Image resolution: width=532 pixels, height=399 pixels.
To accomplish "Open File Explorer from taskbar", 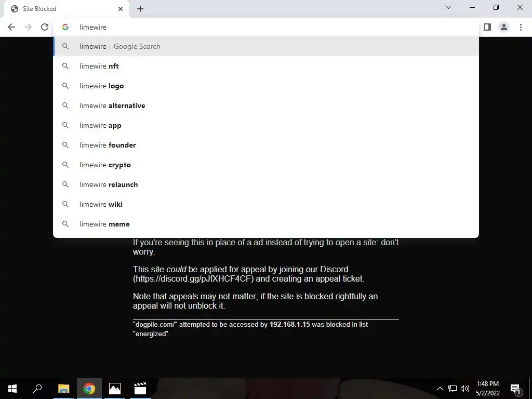I will tap(63, 389).
